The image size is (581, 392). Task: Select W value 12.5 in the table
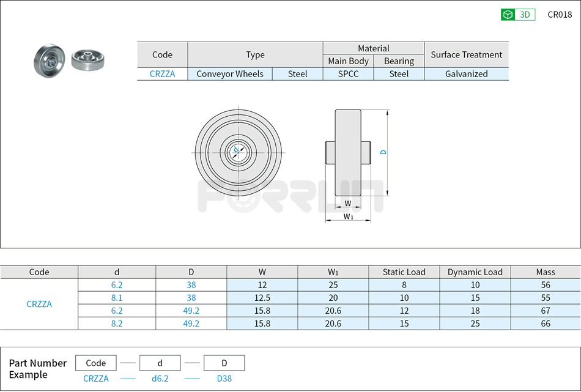click(x=262, y=298)
